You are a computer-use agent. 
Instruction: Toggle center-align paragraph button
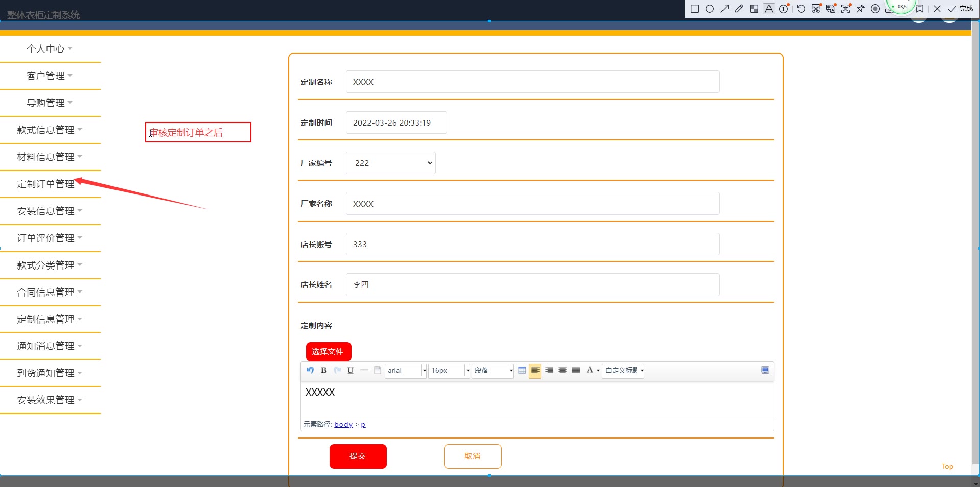(563, 371)
